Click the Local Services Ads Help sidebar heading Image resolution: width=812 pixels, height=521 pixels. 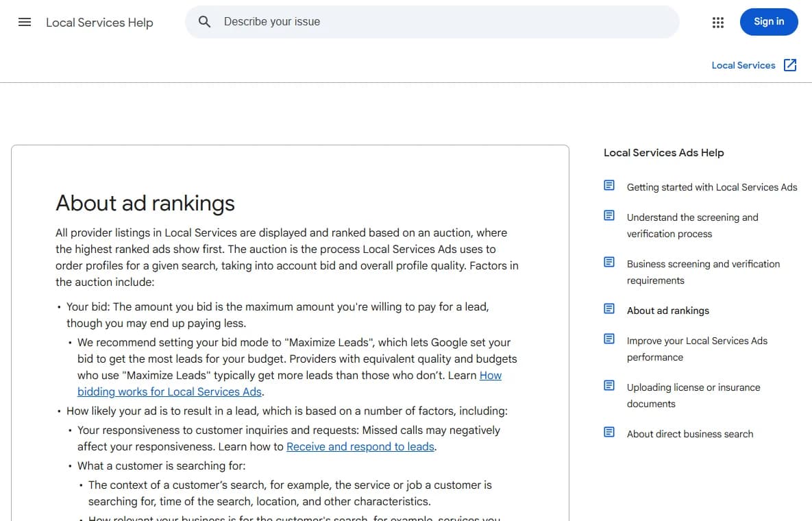(x=664, y=153)
